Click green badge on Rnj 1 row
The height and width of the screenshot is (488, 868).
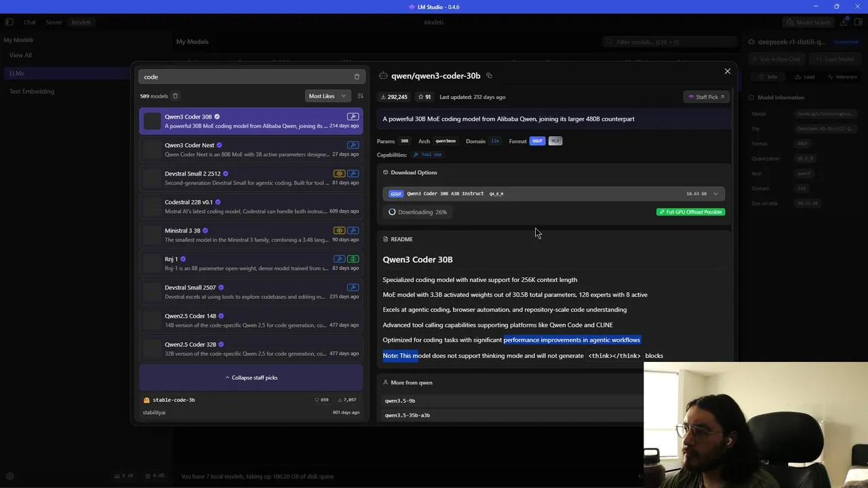353,259
